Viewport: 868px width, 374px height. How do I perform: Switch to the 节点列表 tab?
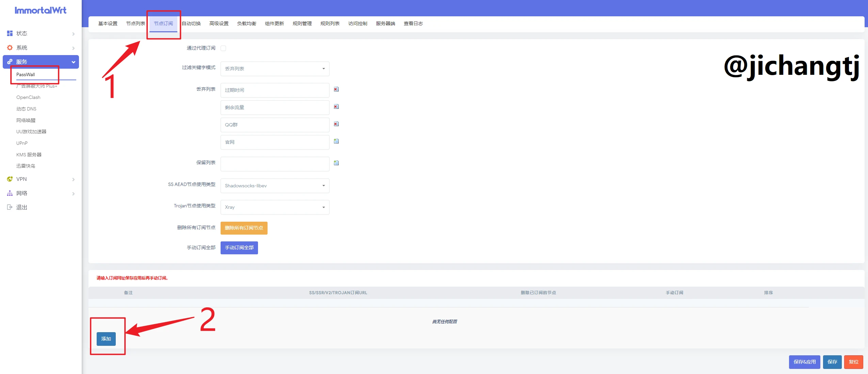tap(135, 23)
